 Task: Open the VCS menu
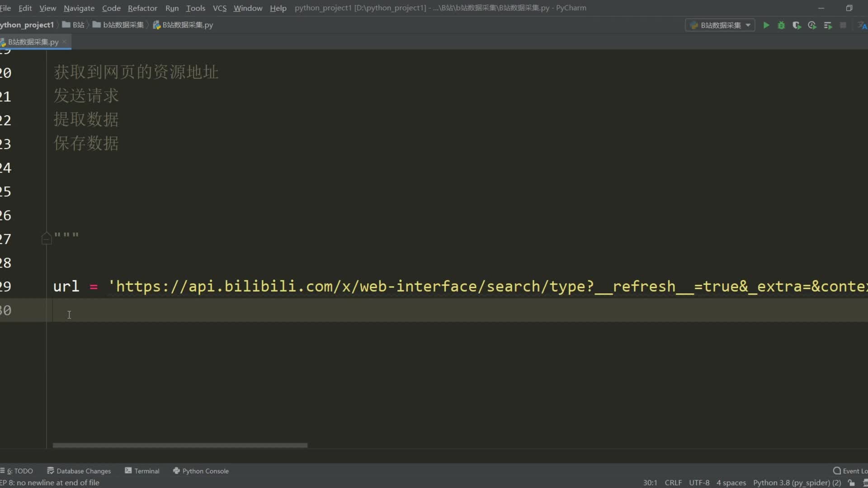220,8
